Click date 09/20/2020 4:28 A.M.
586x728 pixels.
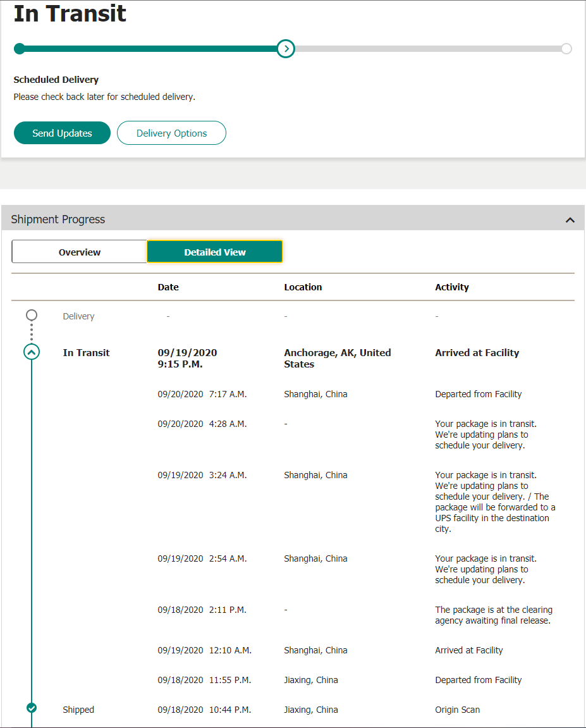(202, 424)
